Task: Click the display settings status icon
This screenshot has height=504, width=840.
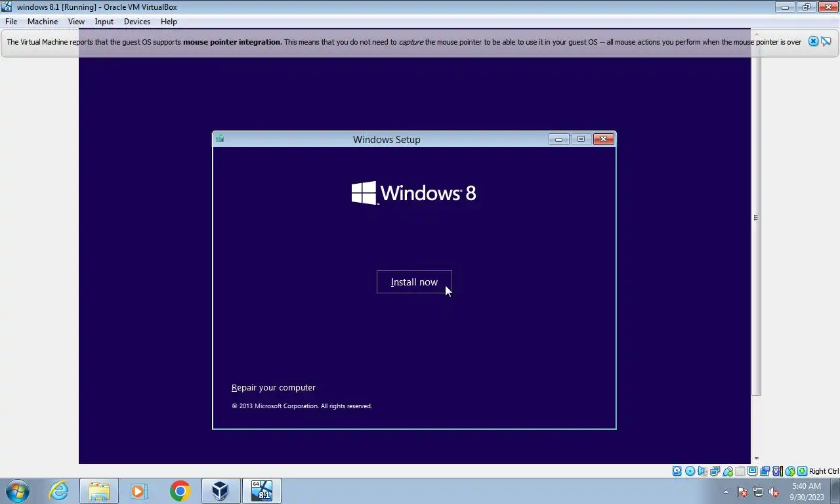Action: click(x=752, y=471)
